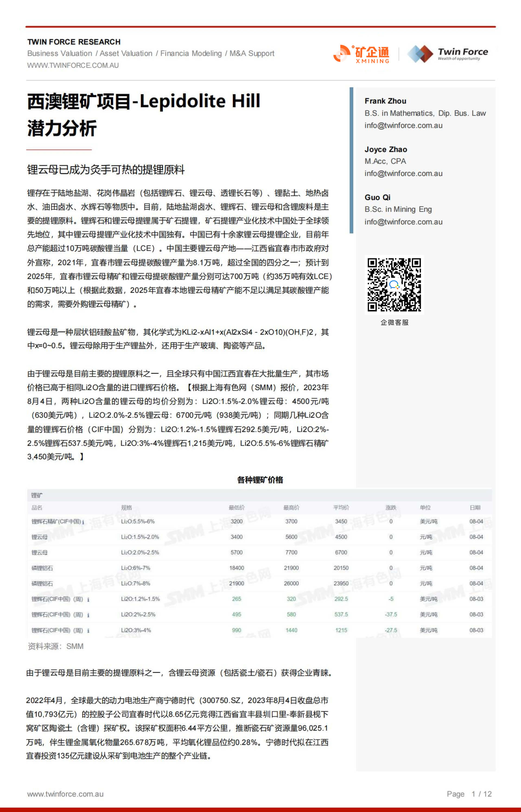Screen dimensions: 521x812
Task: Click the 'Li2O:7%-8%' spec cell
Action: [x=136, y=584]
